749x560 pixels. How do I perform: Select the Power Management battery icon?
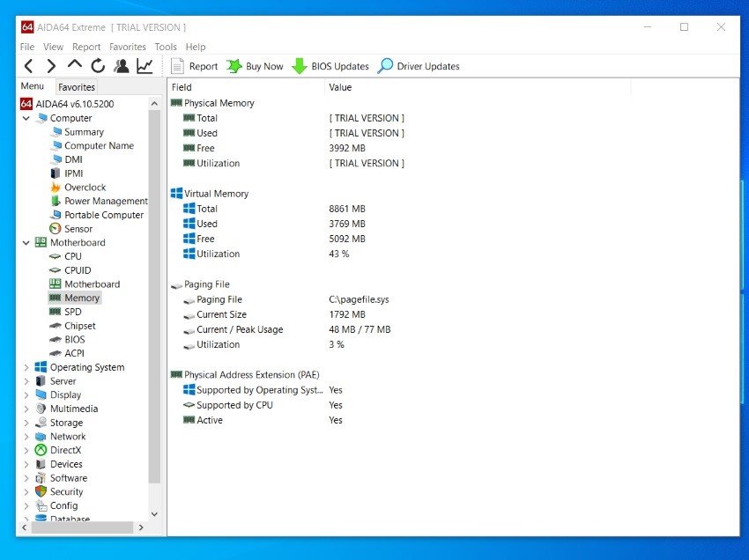[x=56, y=201]
